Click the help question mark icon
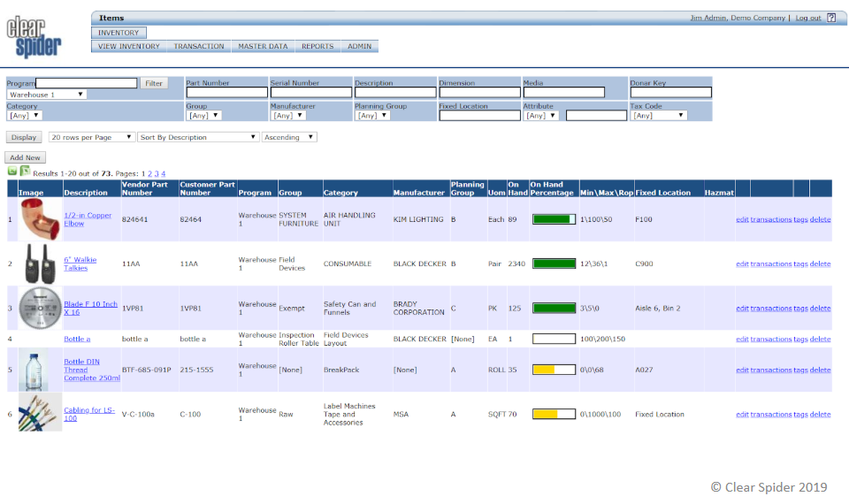Image resolution: width=849 pixels, height=504 pixels. (x=831, y=18)
